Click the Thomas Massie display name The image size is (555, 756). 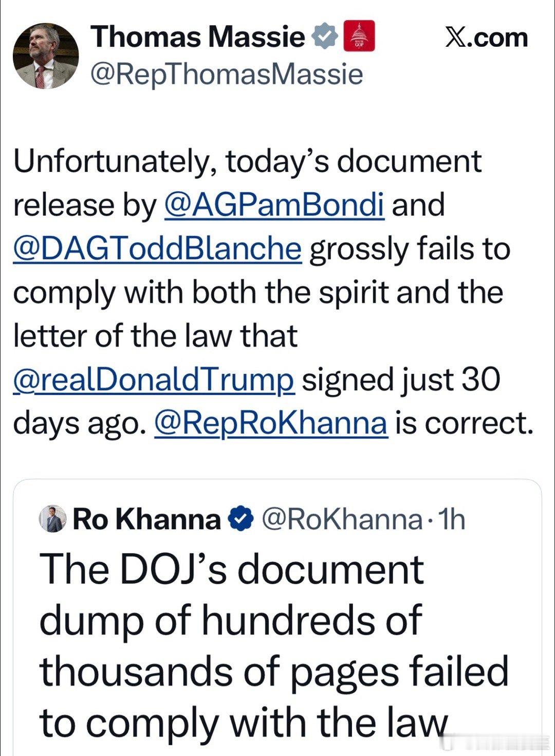pos(197,37)
